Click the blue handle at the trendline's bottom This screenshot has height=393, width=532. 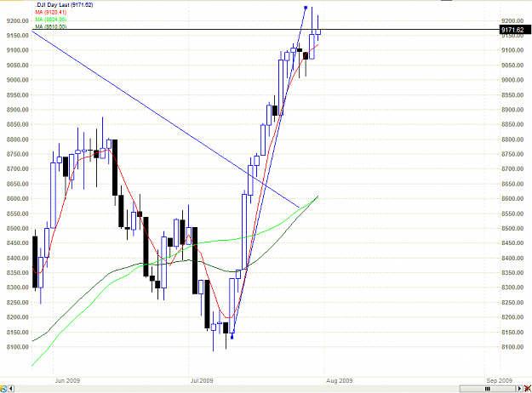click(x=232, y=338)
